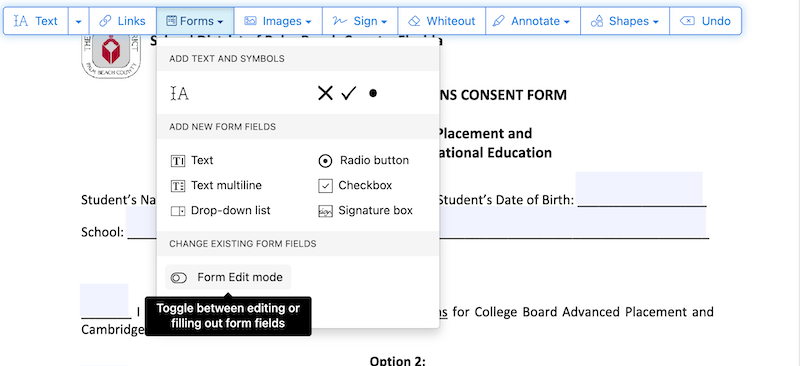Open the Annotate dropdown
Screen dimensions: 800x366
533,21
